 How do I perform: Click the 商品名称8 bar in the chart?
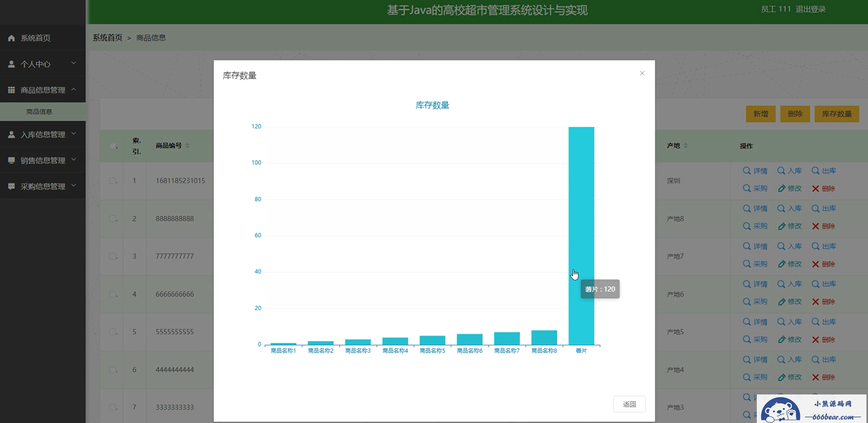(x=544, y=338)
